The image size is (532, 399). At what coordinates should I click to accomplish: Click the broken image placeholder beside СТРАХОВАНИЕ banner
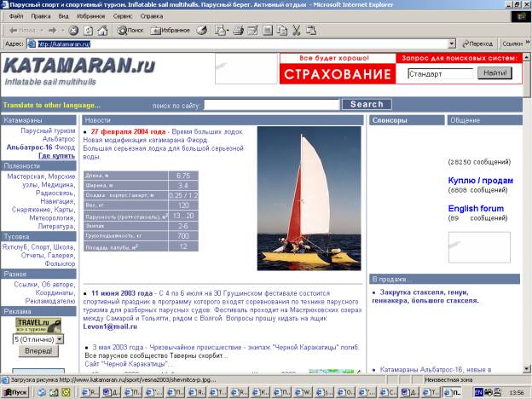246,68
